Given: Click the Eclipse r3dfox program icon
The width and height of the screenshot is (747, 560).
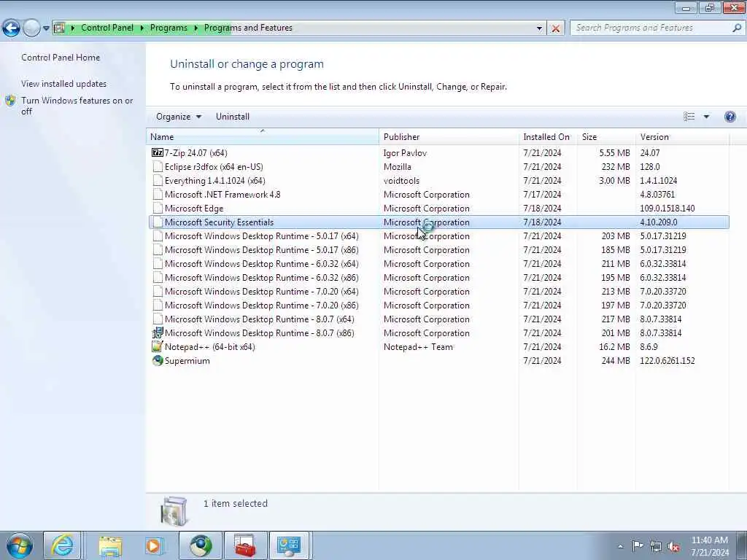Looking at the screenshot, I should (158, 167).
